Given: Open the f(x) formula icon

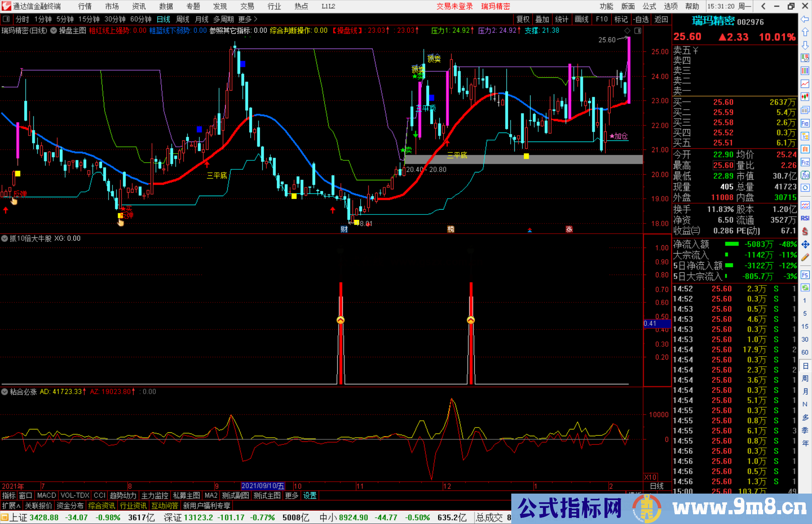Looking at the screenshot, I should pyautogui.click(x=805, y=175).
